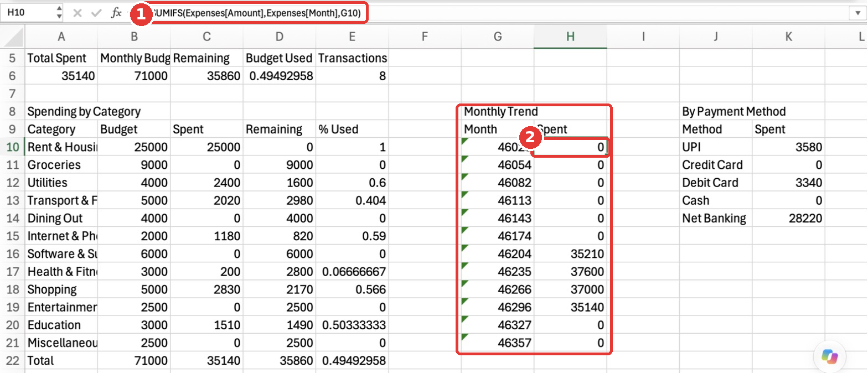Select column A header
868x373 pixels.
61,37
